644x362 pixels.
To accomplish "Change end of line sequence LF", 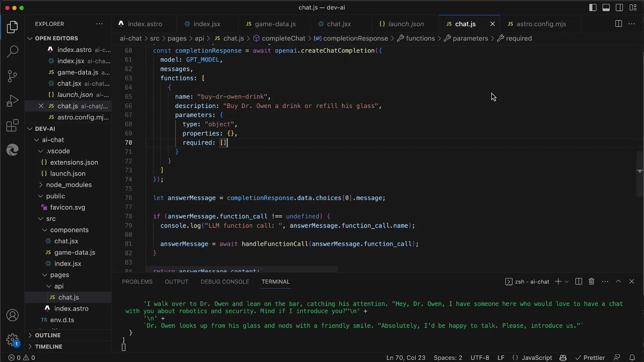I will (x=501, y=358).
